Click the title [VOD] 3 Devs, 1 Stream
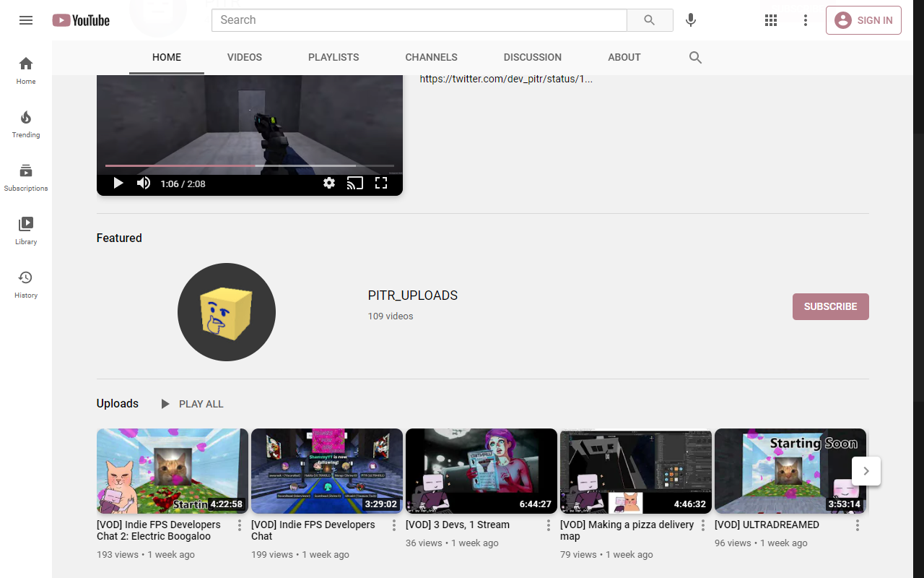Screen dimensions: 924x578 458,525
